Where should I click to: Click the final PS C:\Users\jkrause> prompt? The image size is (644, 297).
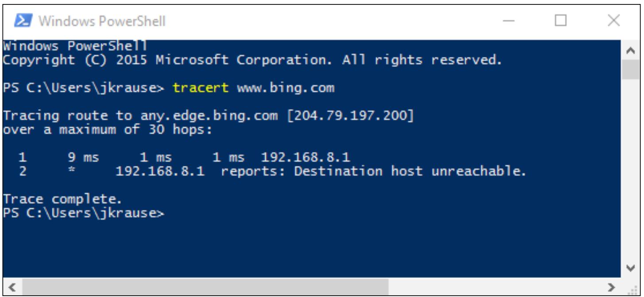(x=84, y=213)
